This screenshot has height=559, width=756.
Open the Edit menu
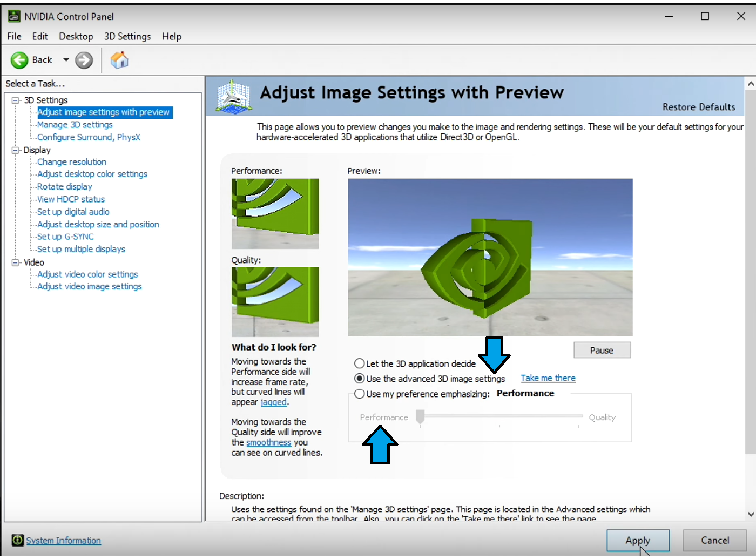[x=40, y=36]
